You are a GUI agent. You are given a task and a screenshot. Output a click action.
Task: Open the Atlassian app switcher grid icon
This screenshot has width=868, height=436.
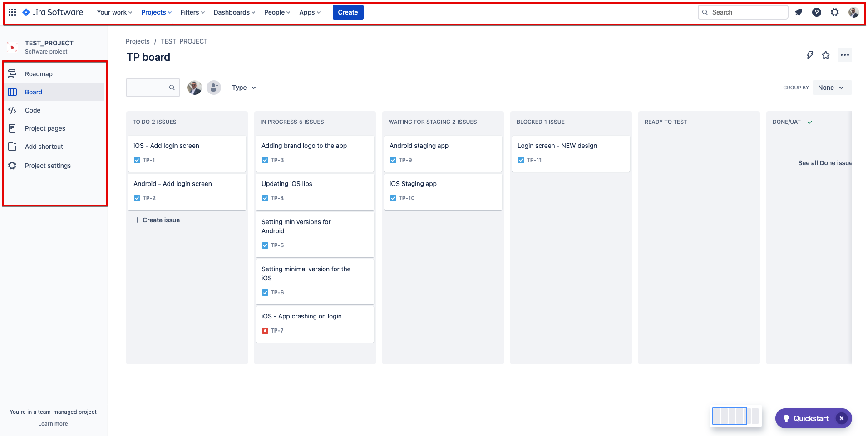pyautogui.click(x=12, y=12)
